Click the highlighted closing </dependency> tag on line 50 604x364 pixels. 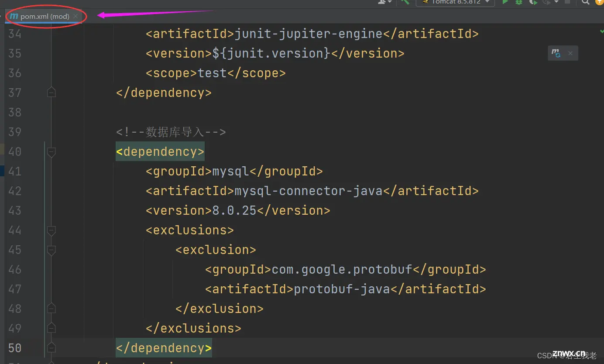(164, 348)
